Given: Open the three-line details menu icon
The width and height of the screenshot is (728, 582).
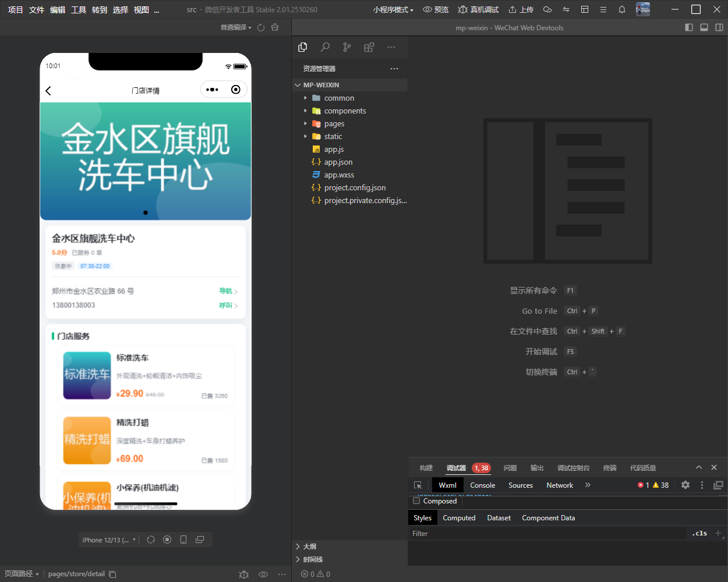Looking at the screenshot, I should (603, 9).
